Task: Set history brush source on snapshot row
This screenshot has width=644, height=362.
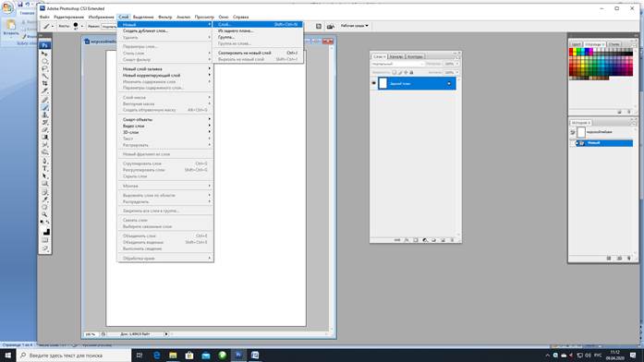Action: tap(573, 132)
